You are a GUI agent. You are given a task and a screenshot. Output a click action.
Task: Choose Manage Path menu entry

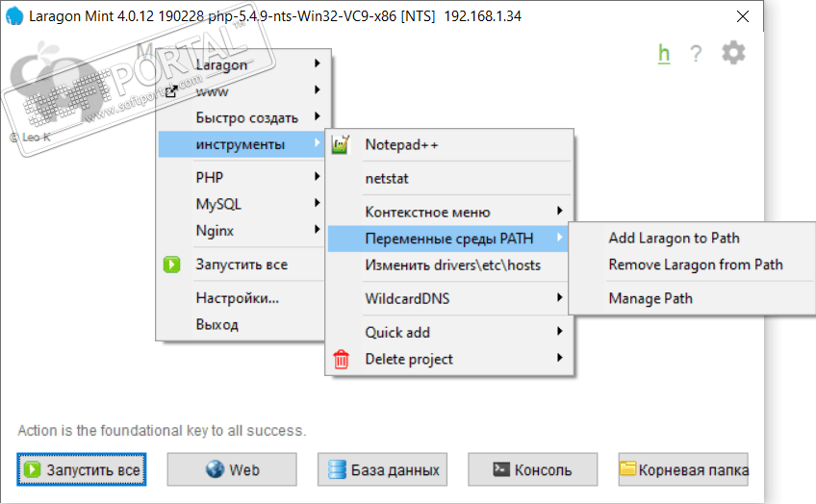[650, 299]
